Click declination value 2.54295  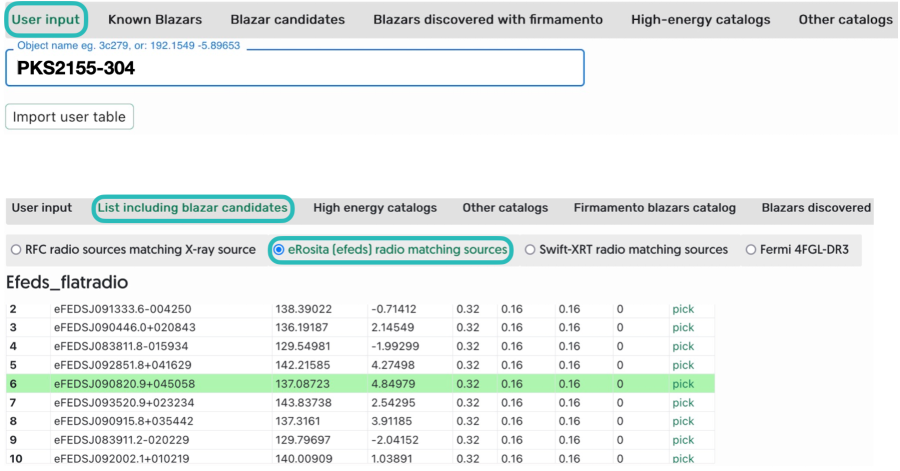point(393,403)
